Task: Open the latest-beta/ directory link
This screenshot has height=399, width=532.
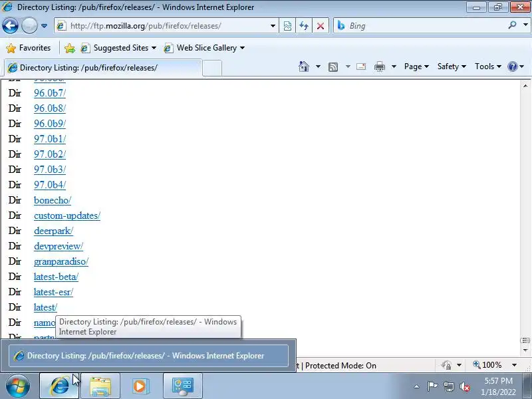Action: [x=56, y=277]
